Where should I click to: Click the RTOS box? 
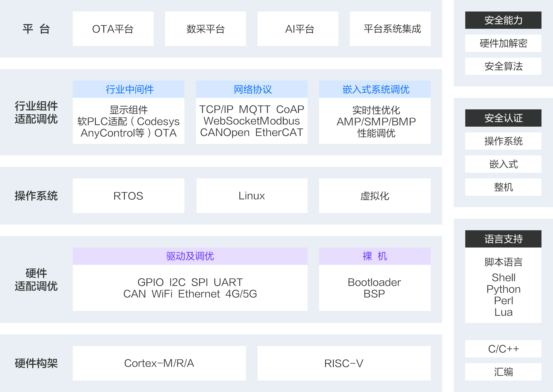(x=129, y=196)
